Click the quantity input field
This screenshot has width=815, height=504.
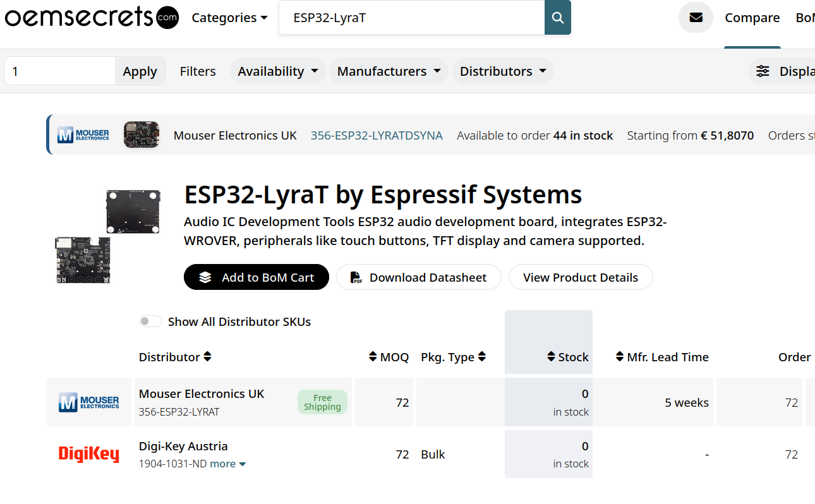pyautogui.click(x=59, y=71)
